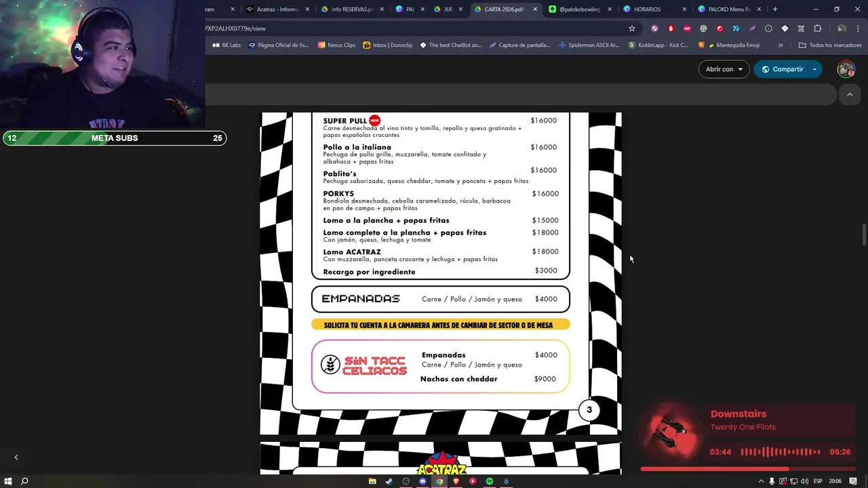Open the 6K Labs bookmark

tap(226, 45)
